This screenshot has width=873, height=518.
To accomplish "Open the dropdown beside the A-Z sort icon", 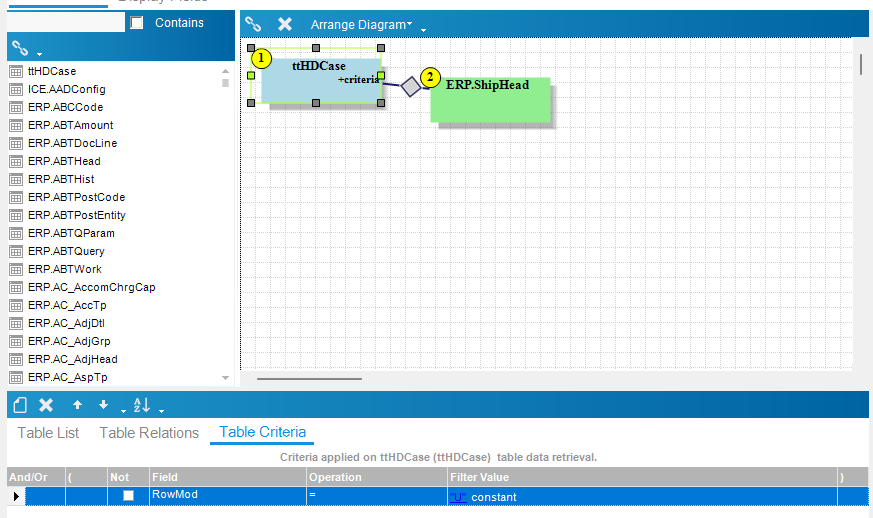I will 161,411.
